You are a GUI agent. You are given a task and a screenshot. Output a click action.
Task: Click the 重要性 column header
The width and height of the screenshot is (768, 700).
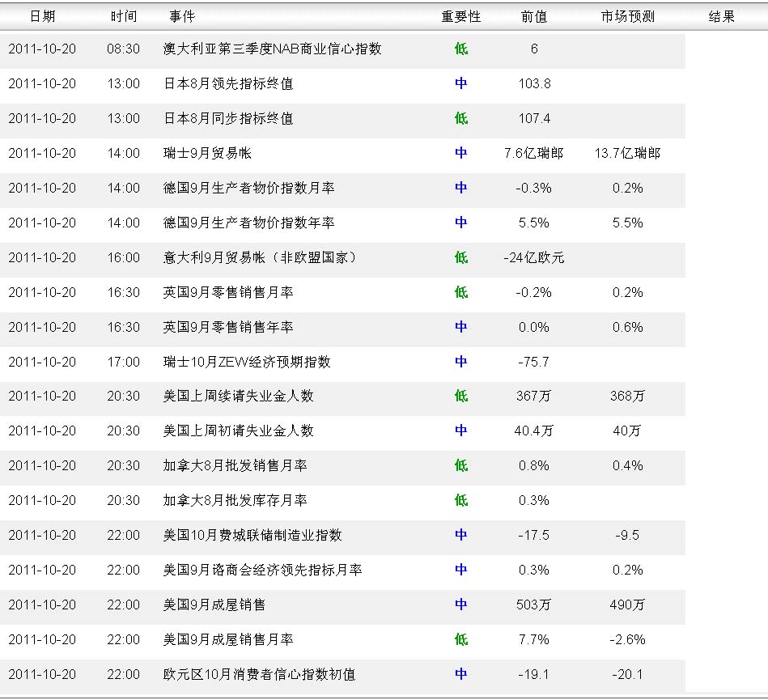pyautogui.click(x=461, y=17)
